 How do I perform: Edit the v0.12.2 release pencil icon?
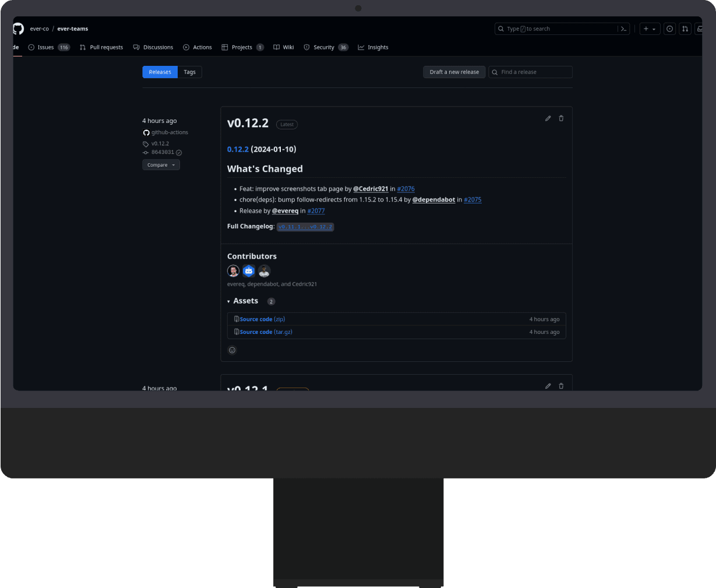click(548, 118)
